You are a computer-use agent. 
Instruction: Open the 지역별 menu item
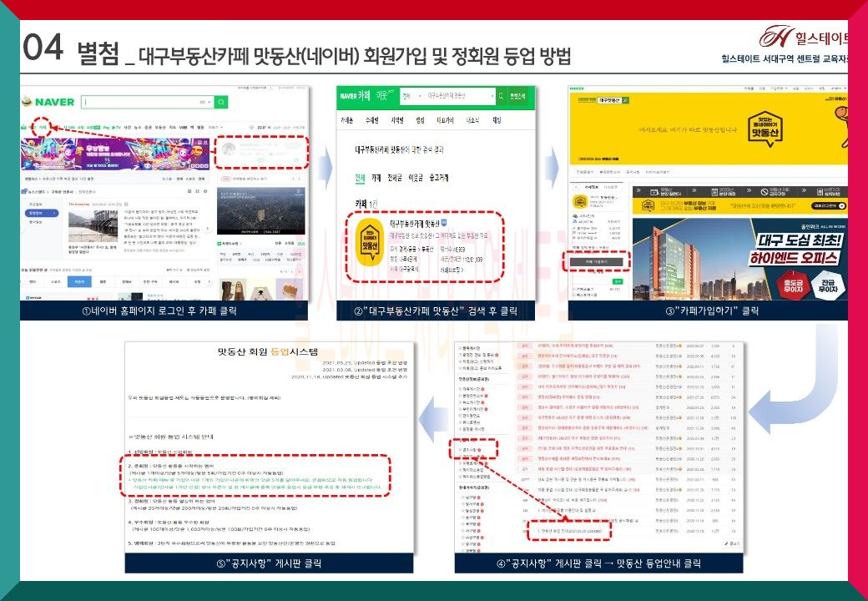(397, 120)
